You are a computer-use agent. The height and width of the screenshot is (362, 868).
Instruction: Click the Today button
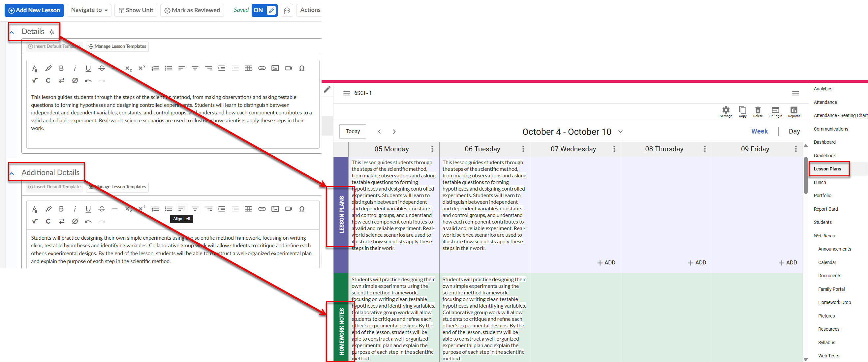[x=353, y=131]
